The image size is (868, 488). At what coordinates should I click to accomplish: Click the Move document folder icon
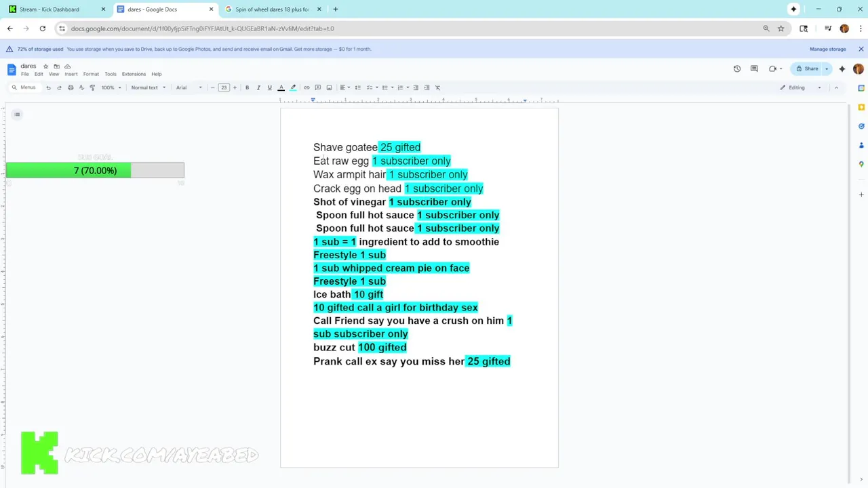(56, 66)
